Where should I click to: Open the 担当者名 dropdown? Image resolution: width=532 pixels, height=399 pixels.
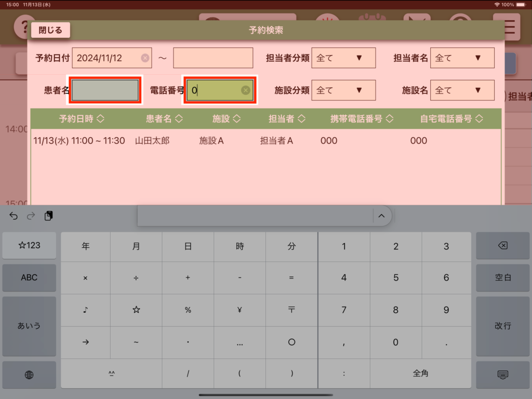click(x=462, y=58)
